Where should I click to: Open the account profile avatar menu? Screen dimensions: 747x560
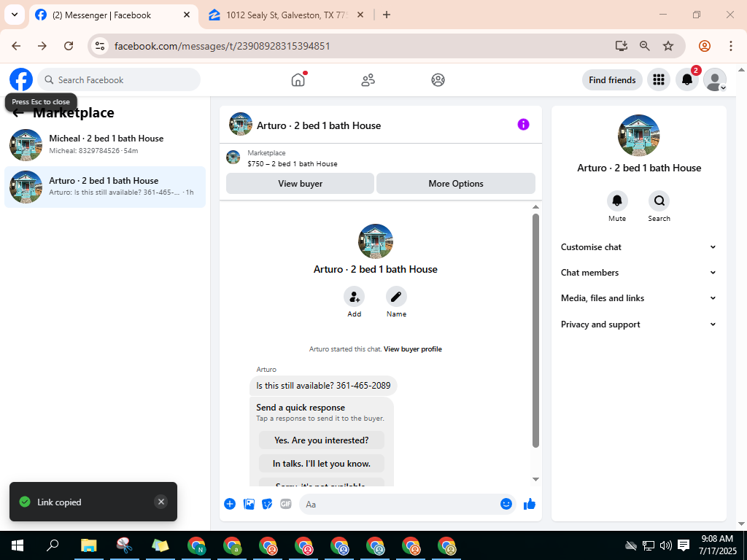click(x=715, y=79)
